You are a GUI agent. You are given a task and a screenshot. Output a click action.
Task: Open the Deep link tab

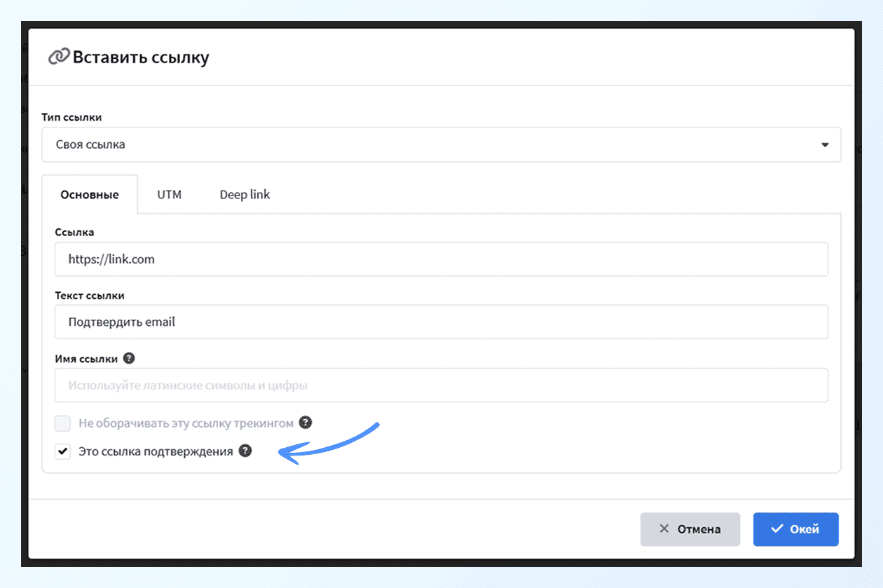[x=245, y=195]
